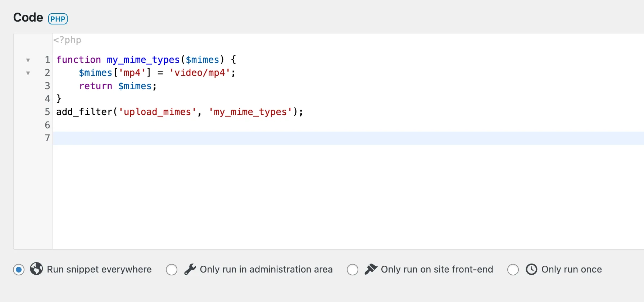Viewport: 644px width, 302px height.
Task: Pick the 'Only run once' radio button
Action: point(513,269)
